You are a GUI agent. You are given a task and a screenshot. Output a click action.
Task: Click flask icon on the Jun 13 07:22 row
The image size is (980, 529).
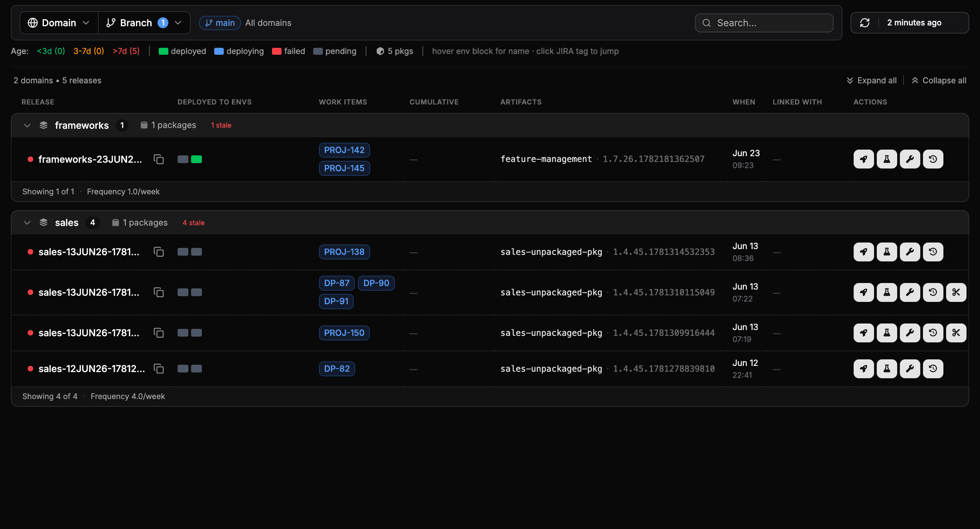click(x=887, y=293)
